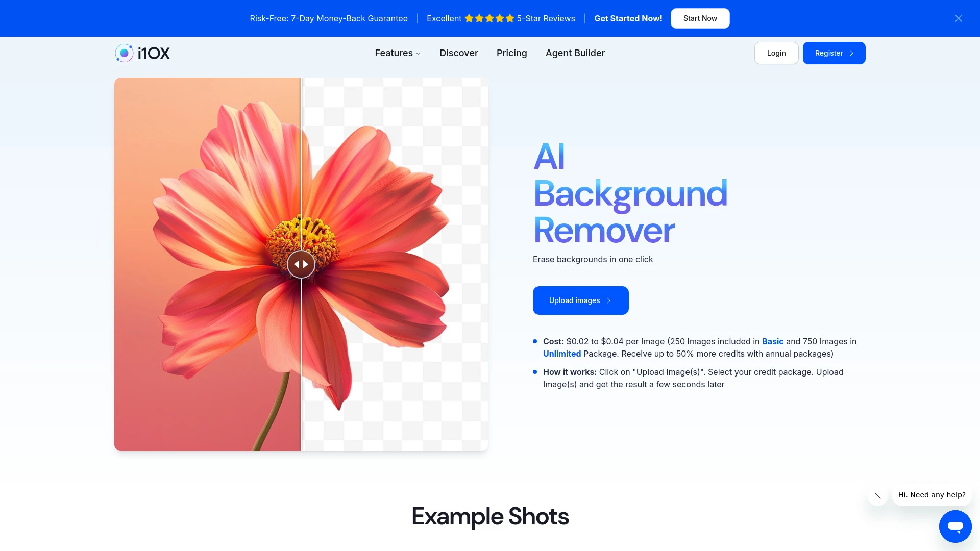Open the Discover menu item
980x551 pixels.
coord(458,53)
